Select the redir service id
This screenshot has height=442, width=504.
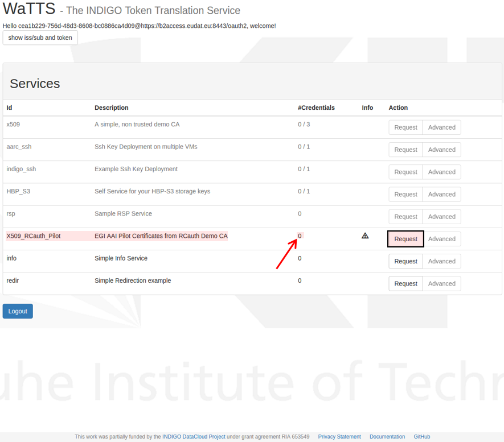13,280
